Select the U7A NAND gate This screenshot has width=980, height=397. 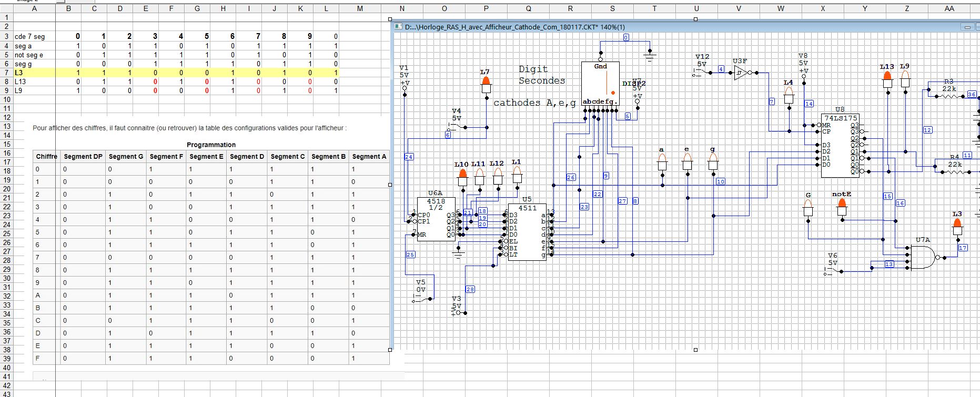click(925, 258)
